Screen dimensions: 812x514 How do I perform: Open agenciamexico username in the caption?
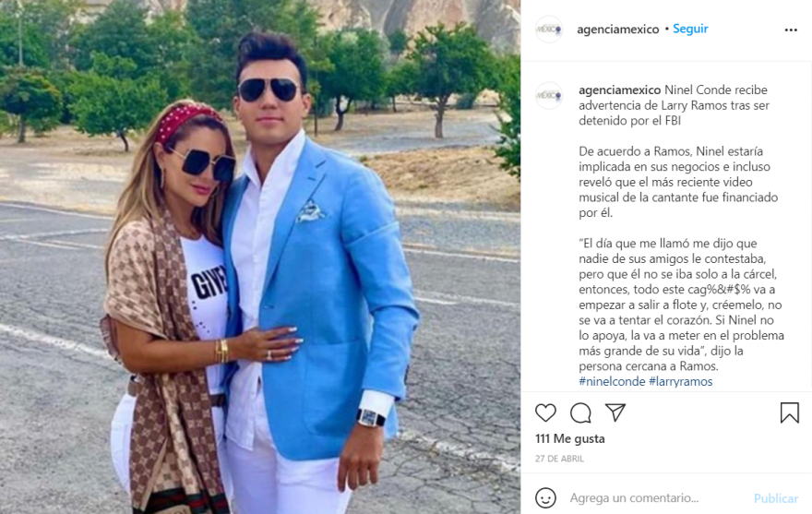[x=619, y=90]
